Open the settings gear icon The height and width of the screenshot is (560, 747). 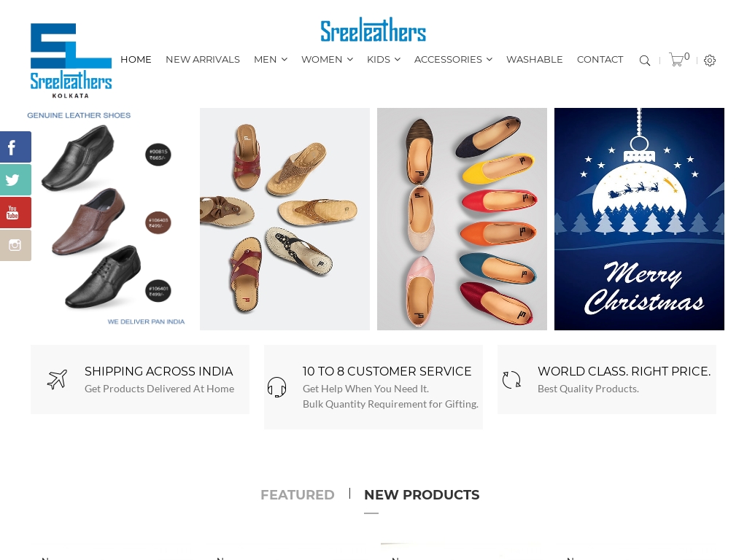(710, 61)
